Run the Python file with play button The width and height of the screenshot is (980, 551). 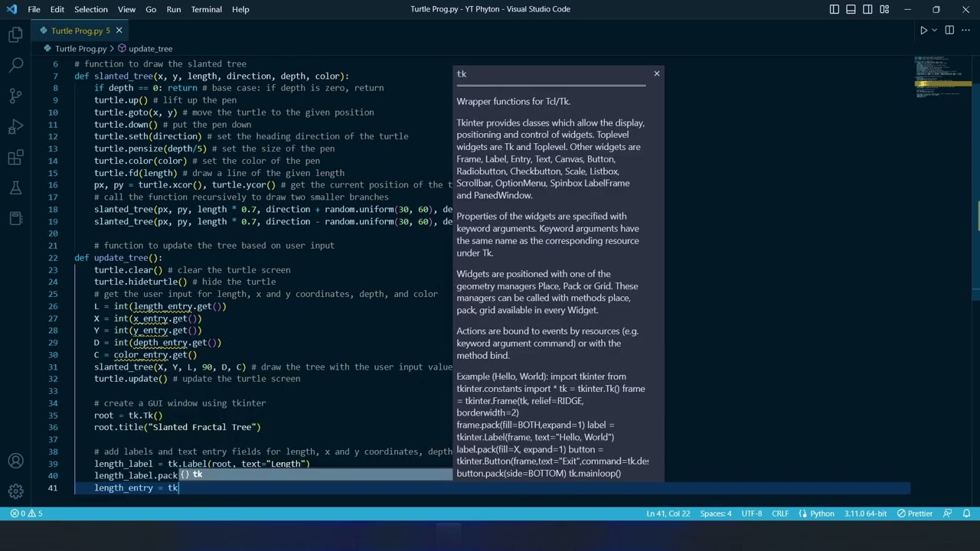click(x=923, y=31)
